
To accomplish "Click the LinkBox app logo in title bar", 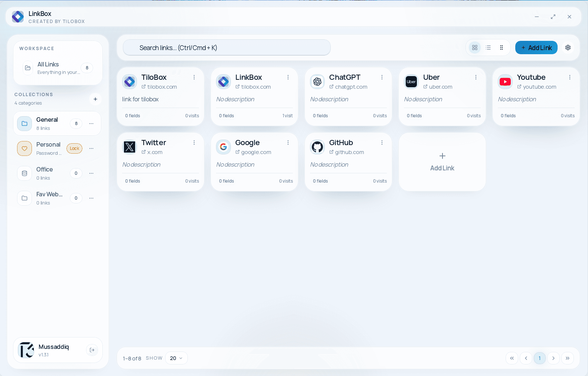I will (18, 17).
